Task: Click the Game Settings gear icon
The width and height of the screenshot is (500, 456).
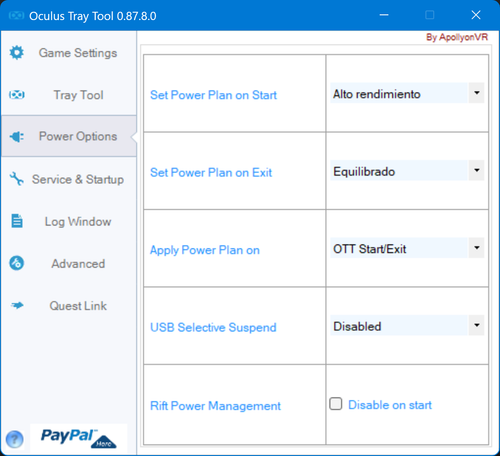Action: [x=17, y=53]
